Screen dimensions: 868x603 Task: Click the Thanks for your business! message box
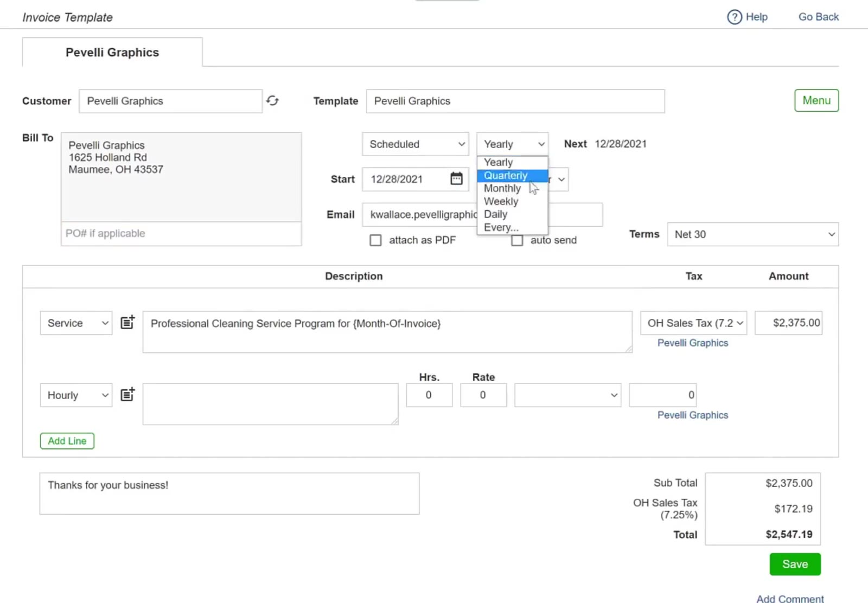(229, 493)
